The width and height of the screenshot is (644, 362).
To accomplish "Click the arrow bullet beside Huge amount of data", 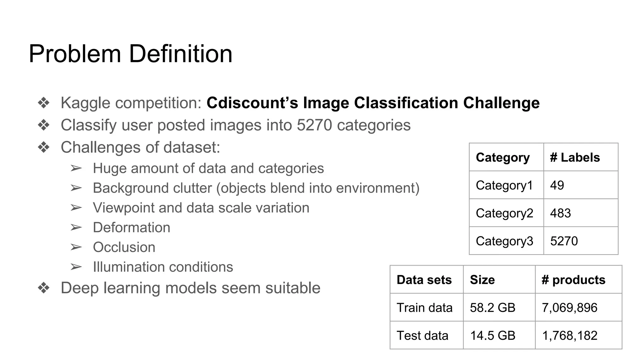I will 76,168.
